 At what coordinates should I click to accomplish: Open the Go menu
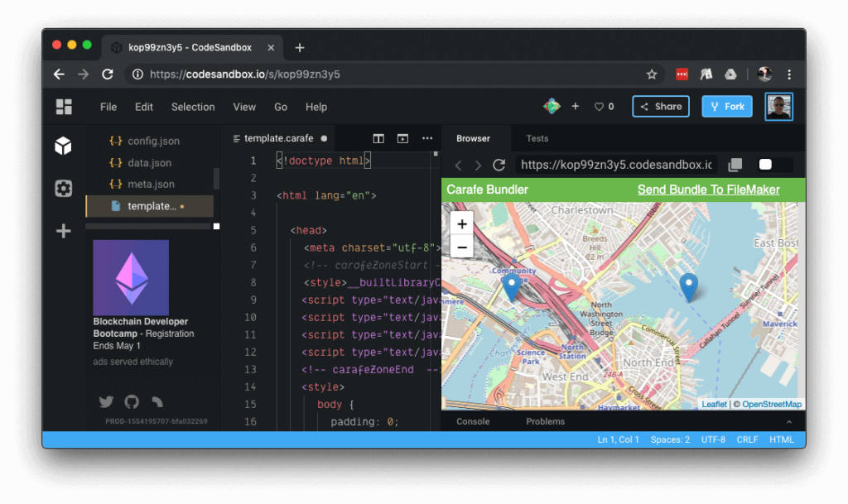(x=280, y=106)
